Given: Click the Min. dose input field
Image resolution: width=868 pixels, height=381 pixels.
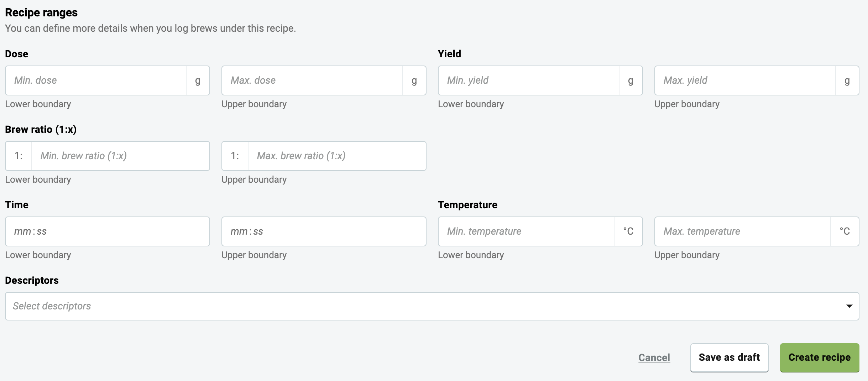Looking at the screenshot, I should point(96,80).
